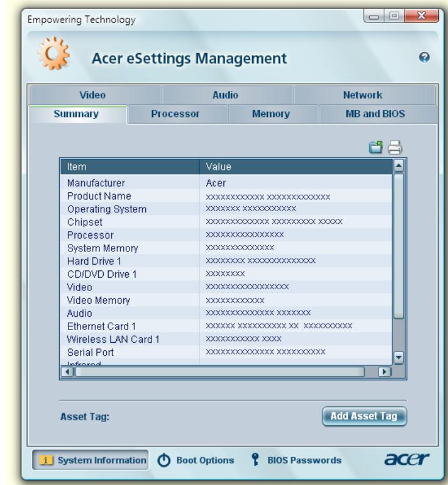
Task: Click the Acer logo at bottom right
Action: 407,459
